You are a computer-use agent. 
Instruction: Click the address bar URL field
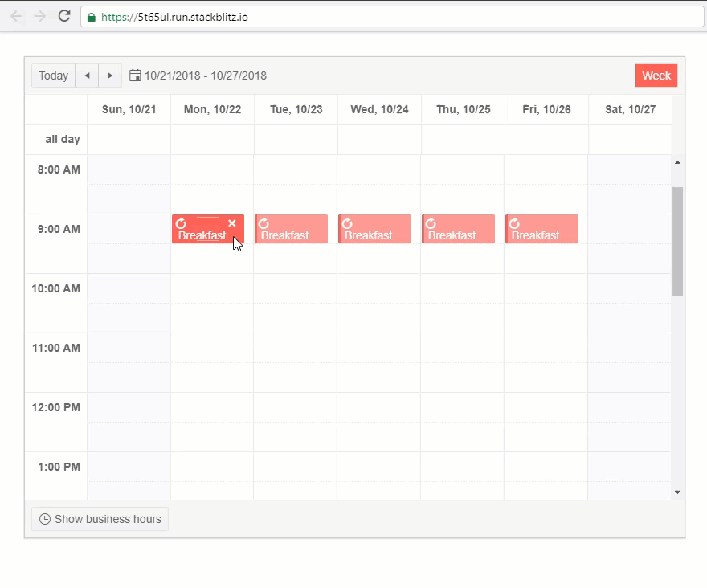click(392, 17)
